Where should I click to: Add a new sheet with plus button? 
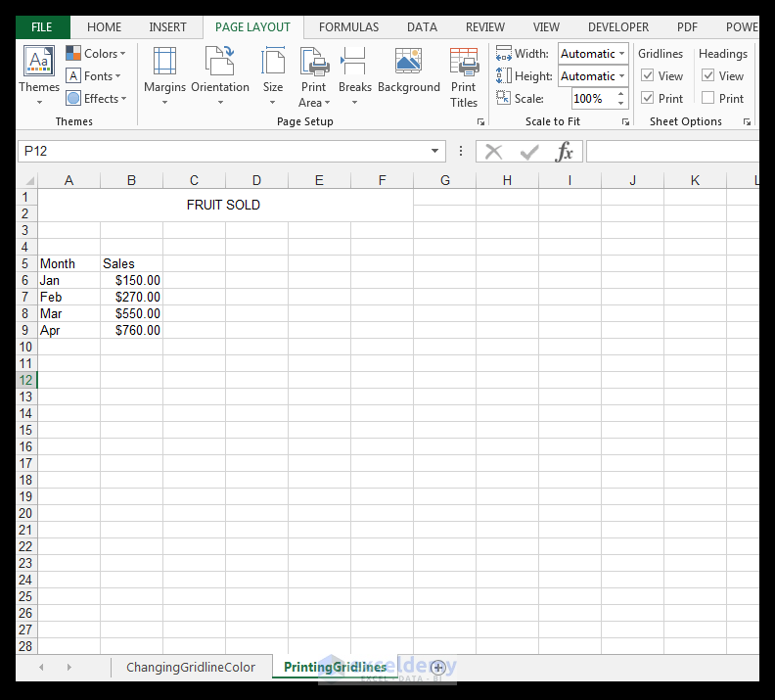pos(438,668)
